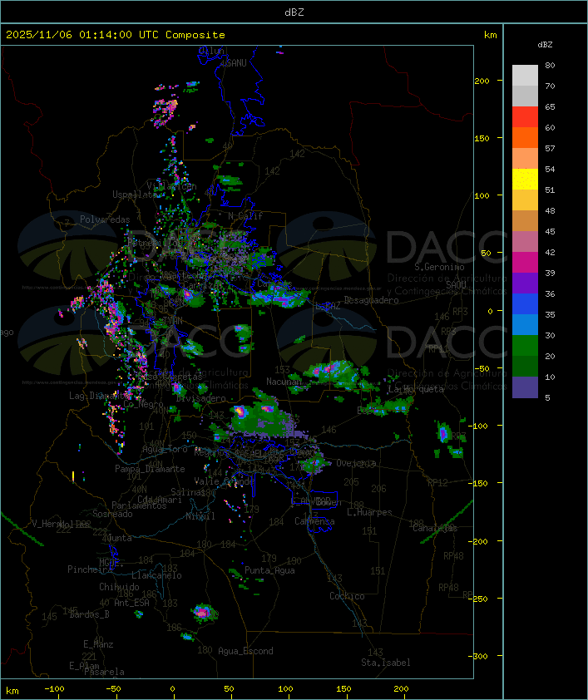588x700 pixels.
Task: Click the Sta.Isabel map label
Action: point(386,663)
